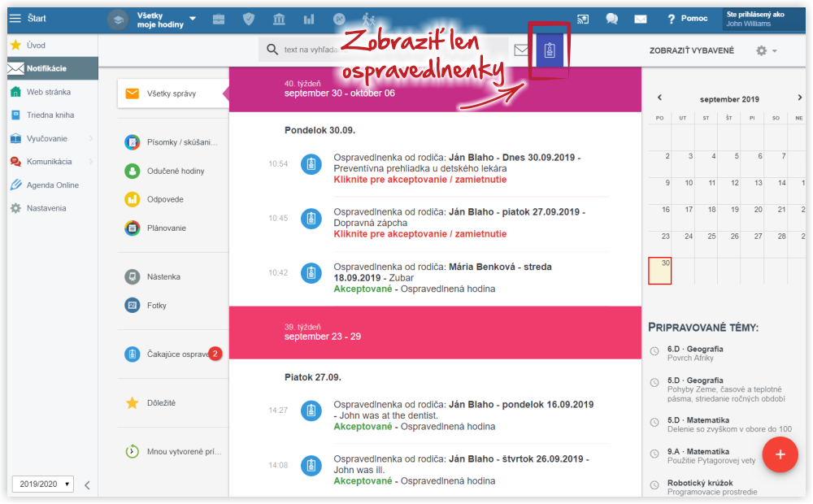
Task: Open Triedna kniha in the sidebar
Action: 52,115
